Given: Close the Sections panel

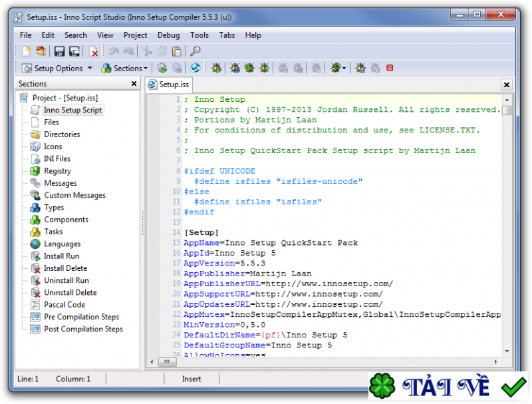Looking at the screenshot, I should [134, 84].
